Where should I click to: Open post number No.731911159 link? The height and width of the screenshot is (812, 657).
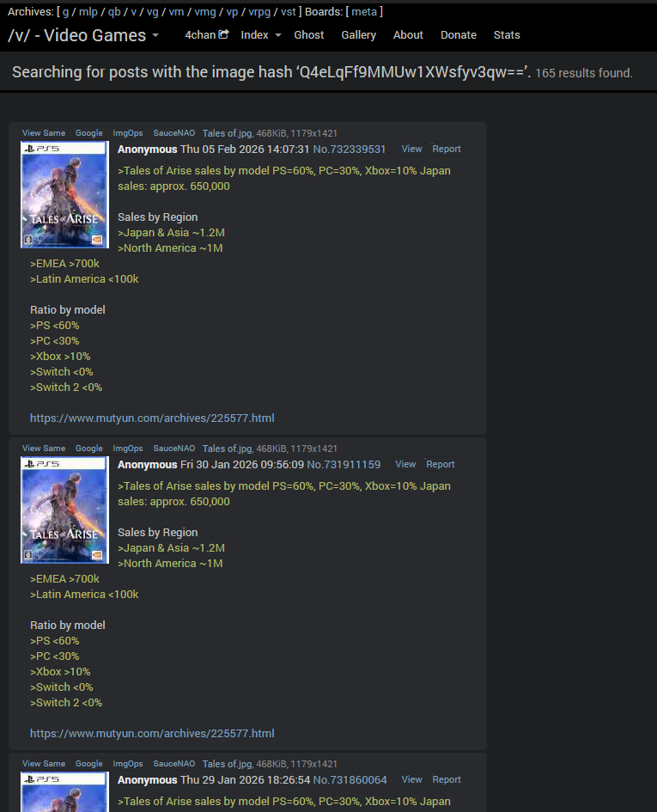[x=344, y=465]
